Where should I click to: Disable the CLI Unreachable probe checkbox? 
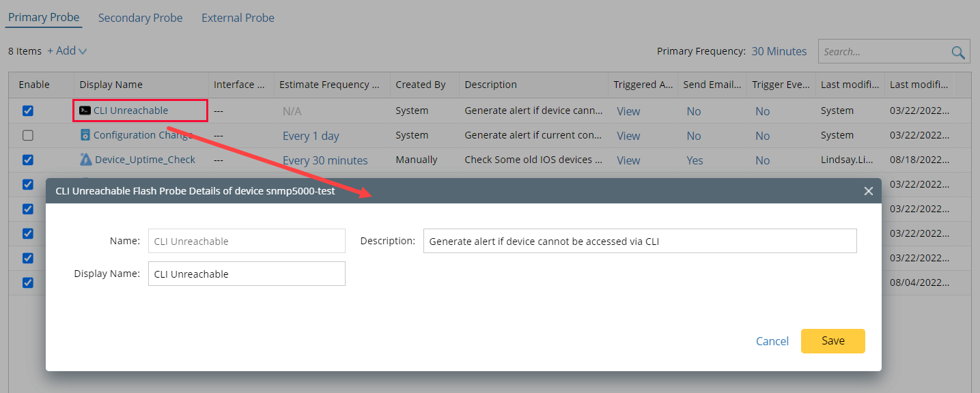click(28, 110)
